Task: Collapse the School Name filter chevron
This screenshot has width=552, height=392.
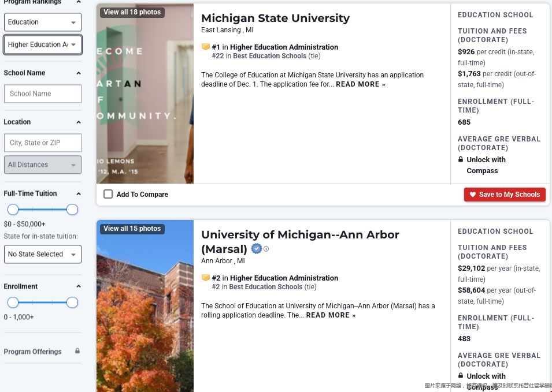Action: pos(79,73)
